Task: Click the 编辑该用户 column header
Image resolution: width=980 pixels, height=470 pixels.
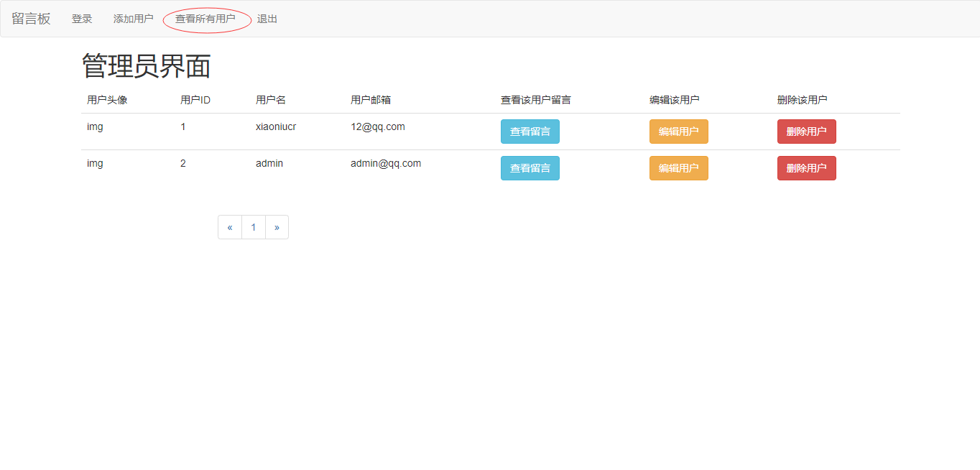Action: (x=675, y=100)
